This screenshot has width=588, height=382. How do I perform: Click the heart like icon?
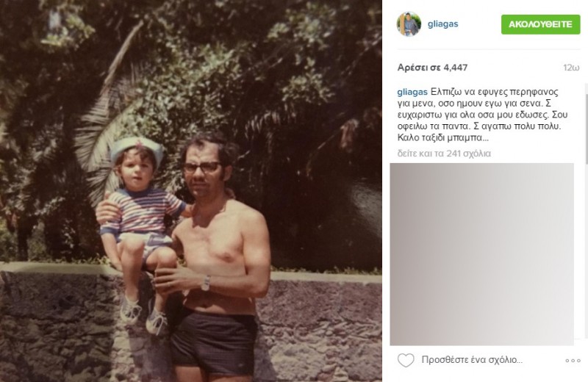click(406, 360)
